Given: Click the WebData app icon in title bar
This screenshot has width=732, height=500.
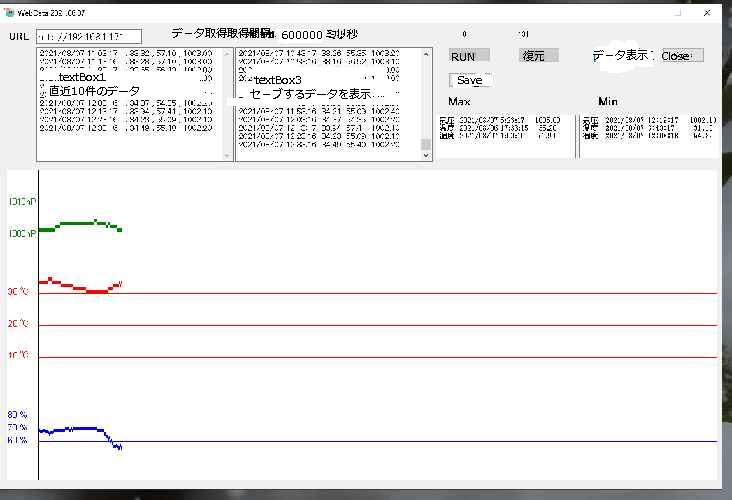Looking at the screenshot, I should (x=9, y=13).
